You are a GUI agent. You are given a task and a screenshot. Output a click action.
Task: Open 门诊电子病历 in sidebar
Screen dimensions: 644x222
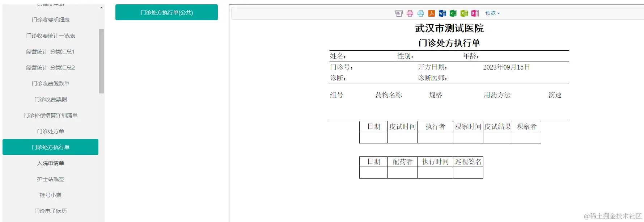(51, 211)
